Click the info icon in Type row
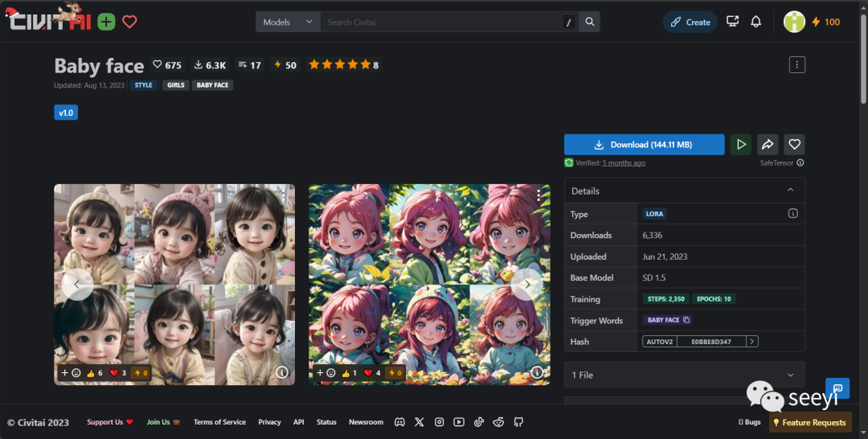Image resolution: width=868 pixels, height=439 pixels. 792,213
